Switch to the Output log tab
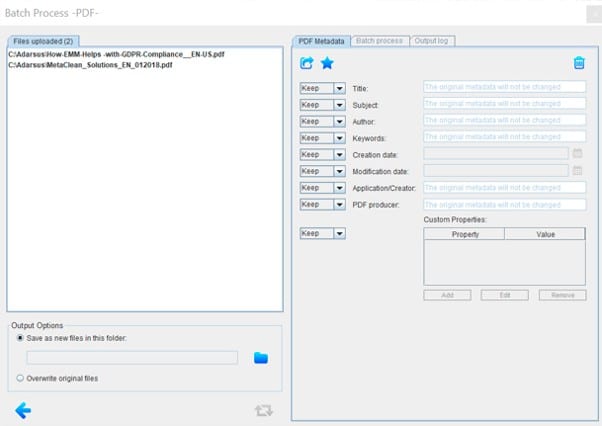 click(432, 41)
